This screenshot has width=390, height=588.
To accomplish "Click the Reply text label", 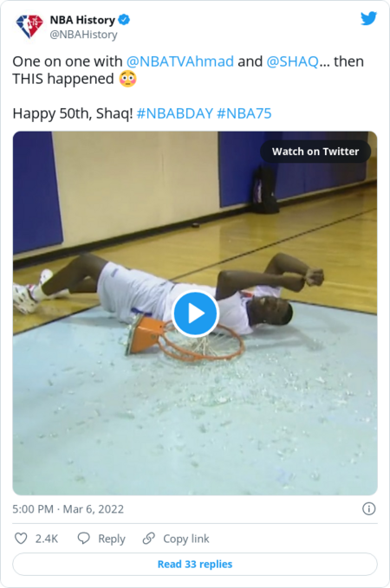I will [x=112, y=539].
